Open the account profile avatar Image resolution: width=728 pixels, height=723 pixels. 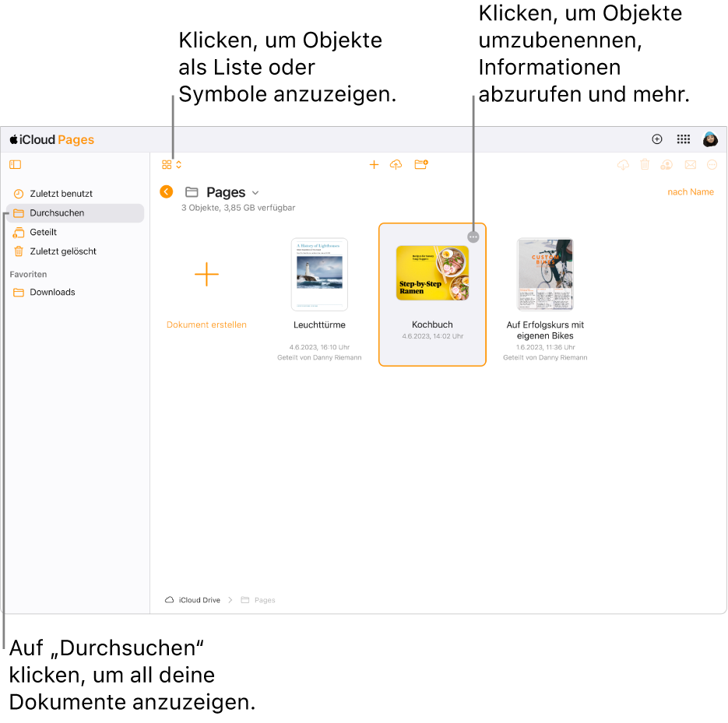(x=710, y=139)
